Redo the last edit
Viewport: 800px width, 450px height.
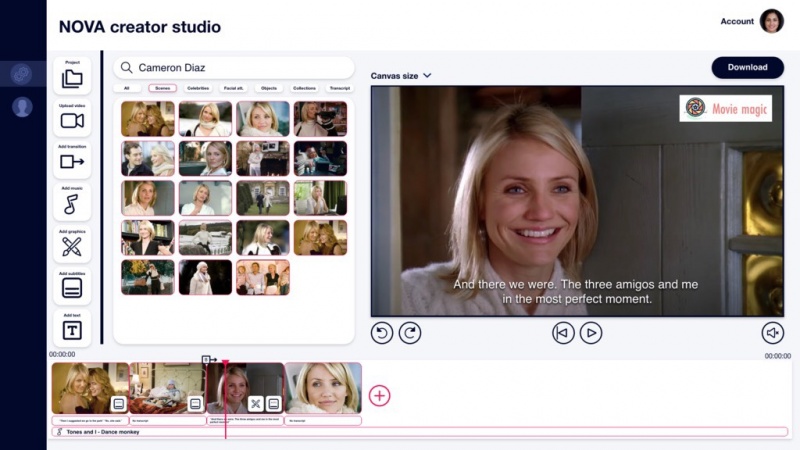click(410, 333)
